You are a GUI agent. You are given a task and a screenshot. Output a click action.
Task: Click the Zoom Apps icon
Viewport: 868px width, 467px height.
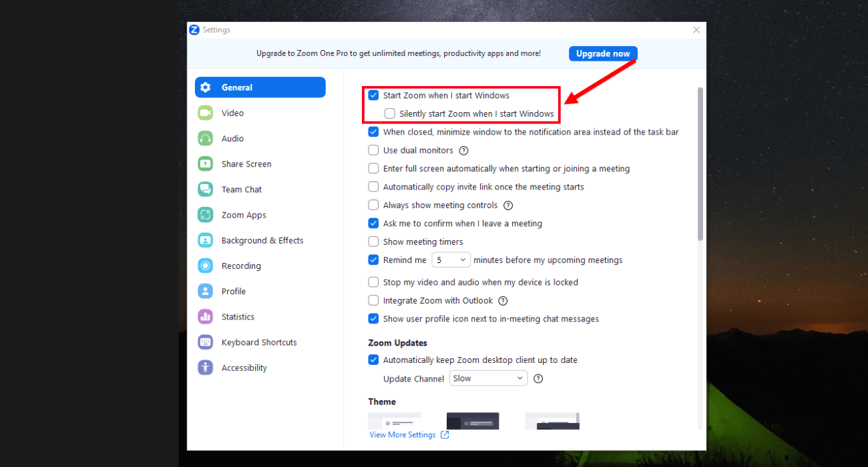coord(206,215)
